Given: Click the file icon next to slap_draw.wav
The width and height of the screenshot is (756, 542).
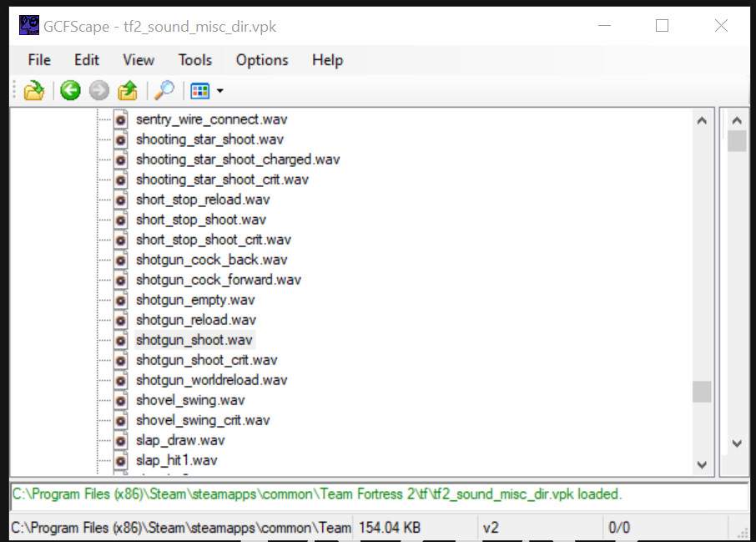Looking at the screenshot, I should [121, 440].
